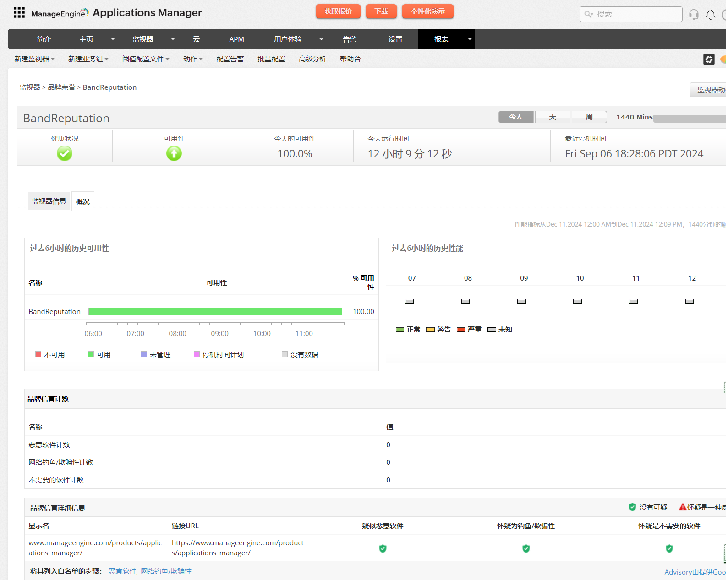This screenshot has width=728, height=580.
Task: Select the 天 time range toggle
Action: point(553,117)
